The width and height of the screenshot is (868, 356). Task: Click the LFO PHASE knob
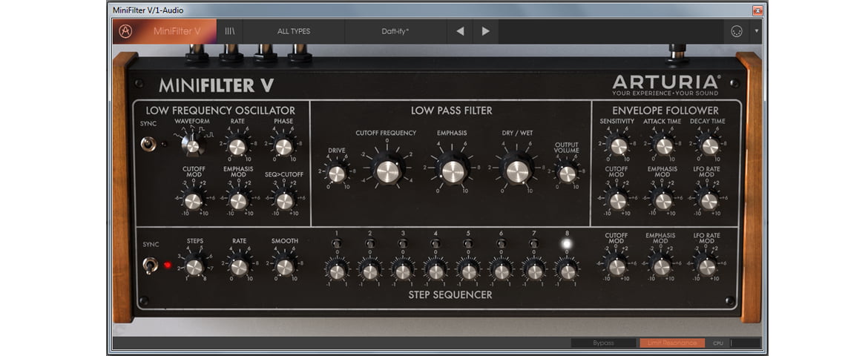[283, 147]
